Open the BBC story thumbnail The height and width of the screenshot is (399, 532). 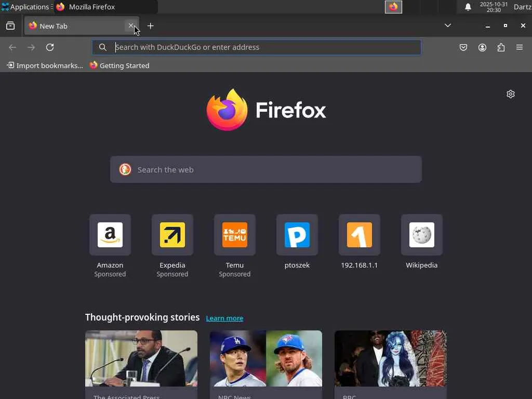[391, 358]
